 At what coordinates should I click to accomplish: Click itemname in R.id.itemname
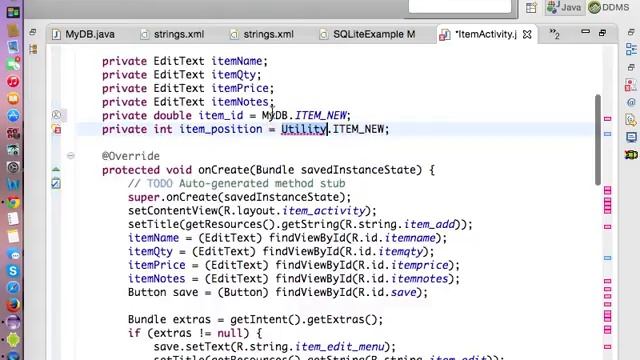click(x=410, y=238)
